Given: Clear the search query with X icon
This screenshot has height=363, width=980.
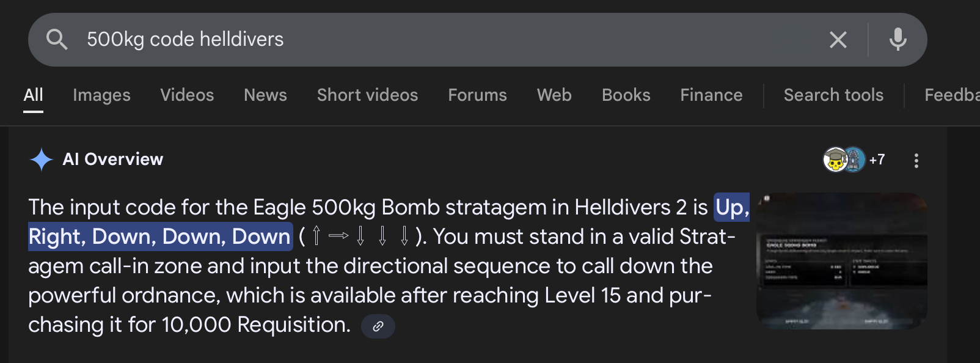Looking at the screenshot, I should [x=838, y=40].
